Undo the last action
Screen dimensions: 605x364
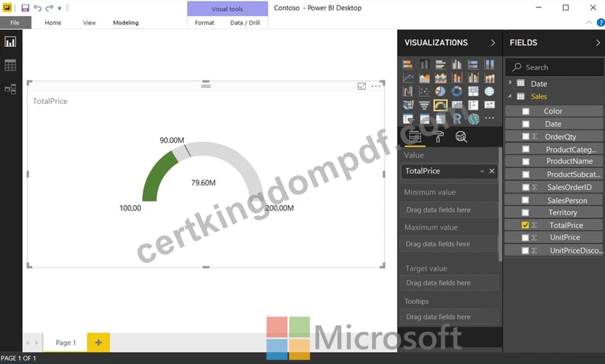(37, 8)
